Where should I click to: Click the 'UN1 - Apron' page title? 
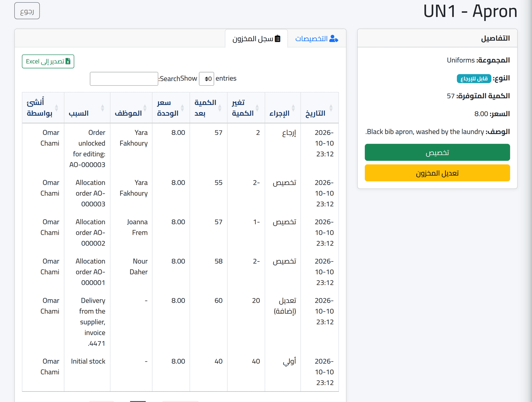(x=470, y=11)
